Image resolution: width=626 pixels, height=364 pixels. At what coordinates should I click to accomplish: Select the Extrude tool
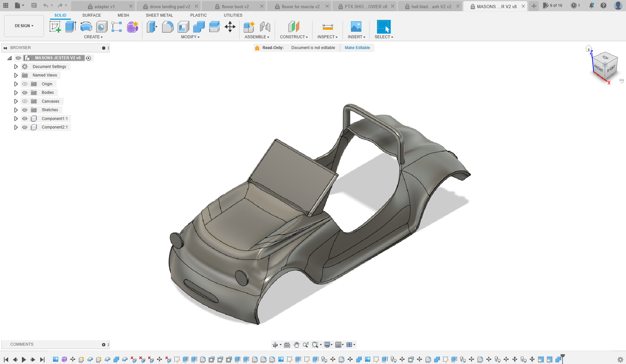(71, 27)
